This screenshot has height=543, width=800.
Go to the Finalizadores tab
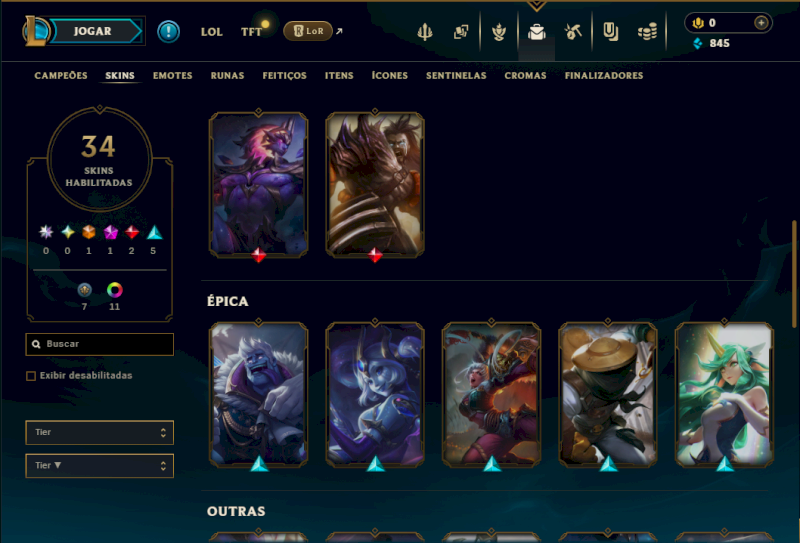click(604, 76)
